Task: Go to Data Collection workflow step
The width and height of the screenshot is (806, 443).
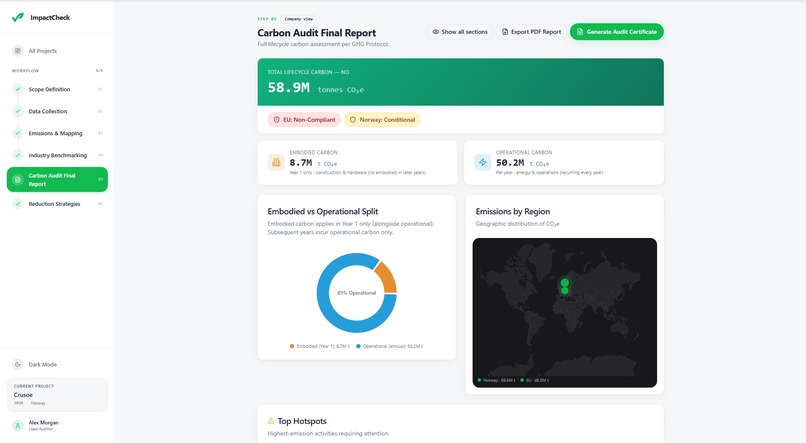Action: coord(57,111)
